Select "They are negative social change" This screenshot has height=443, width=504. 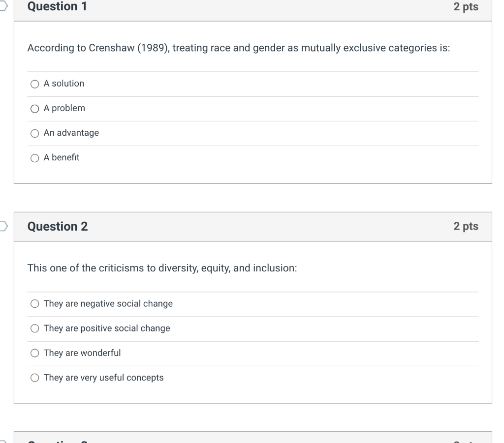34,303
